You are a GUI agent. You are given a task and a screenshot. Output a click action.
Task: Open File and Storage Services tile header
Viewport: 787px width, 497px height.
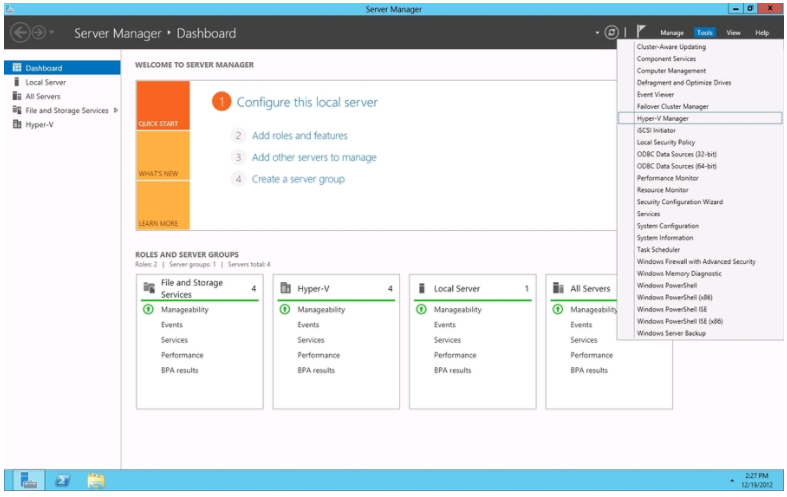click(x=200, y=288)
